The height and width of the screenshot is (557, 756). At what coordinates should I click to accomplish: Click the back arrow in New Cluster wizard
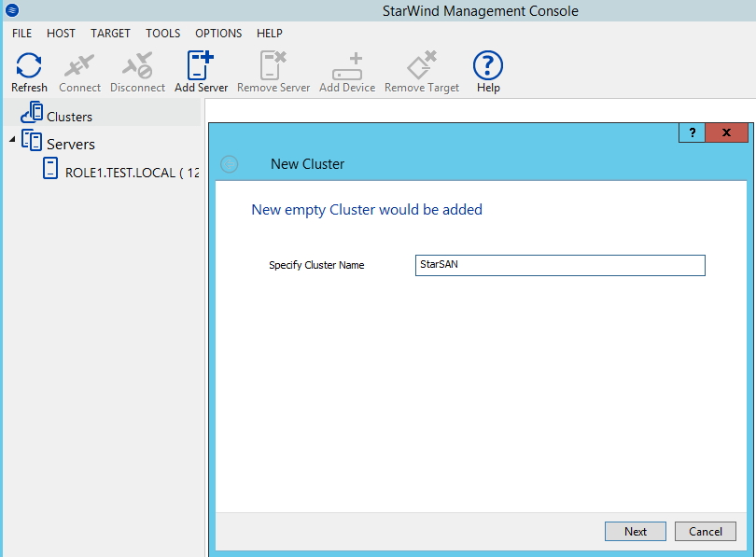(229, 164)
